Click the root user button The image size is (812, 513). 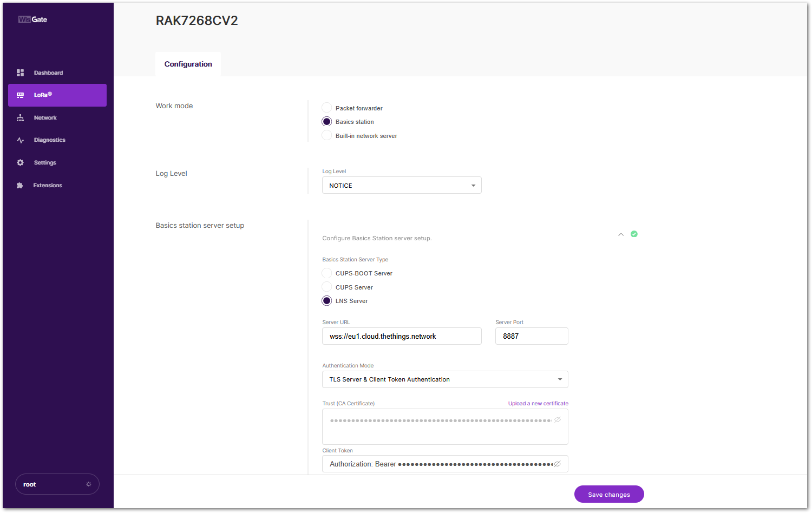[x=57, y=484]
